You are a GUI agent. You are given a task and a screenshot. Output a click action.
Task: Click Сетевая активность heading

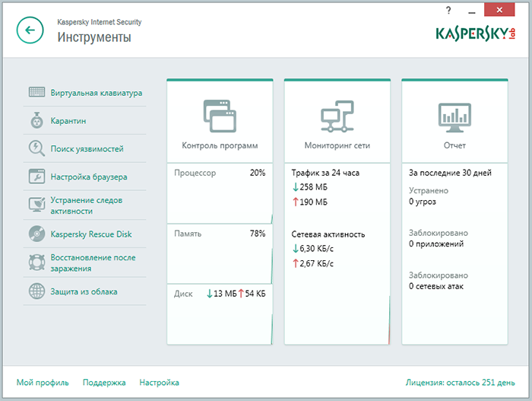point(328,234)
